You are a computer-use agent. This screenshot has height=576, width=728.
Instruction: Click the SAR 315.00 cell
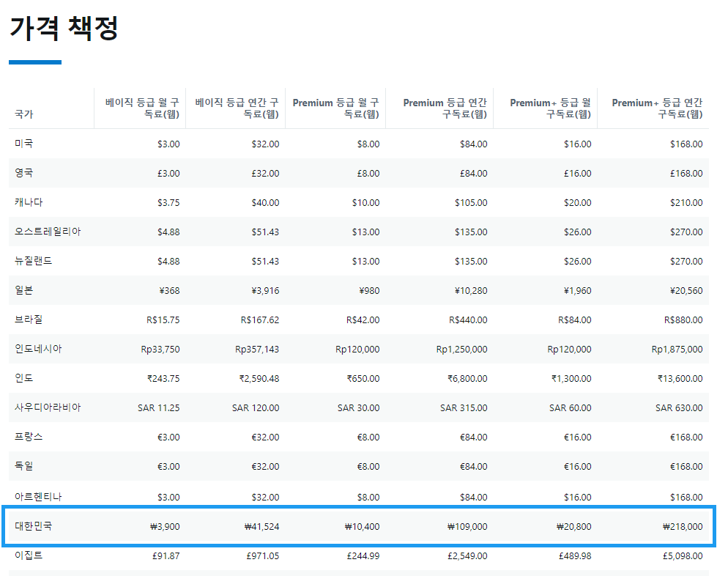pyautogui.click(x=464, y=407)
